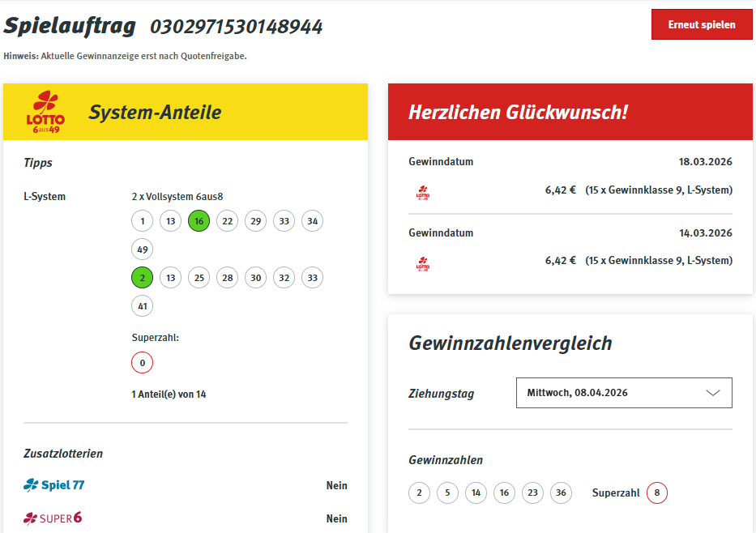Click the Herzlichen Glückwunsch red banner
Screen dimensions: 756x533
[x=570, y=112]
